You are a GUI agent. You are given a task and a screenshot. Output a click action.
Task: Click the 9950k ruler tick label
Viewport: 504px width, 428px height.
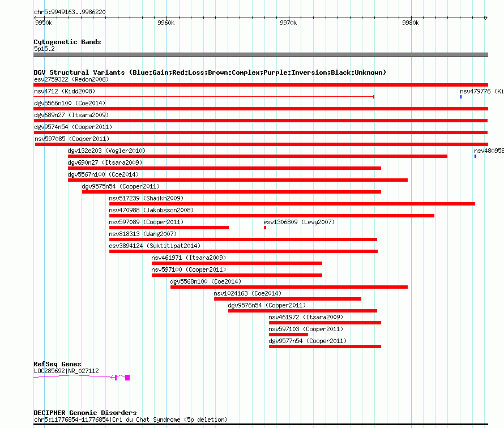(44, 23)
